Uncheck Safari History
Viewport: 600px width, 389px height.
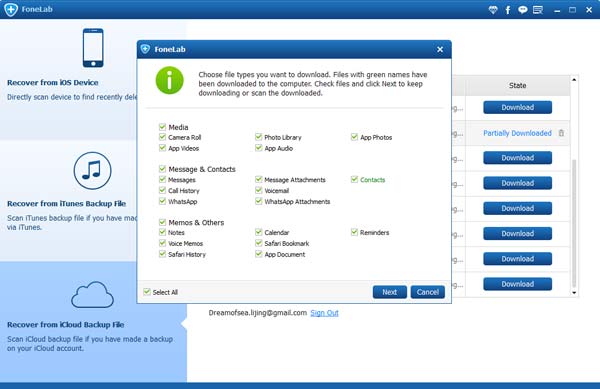coord(162,254)
